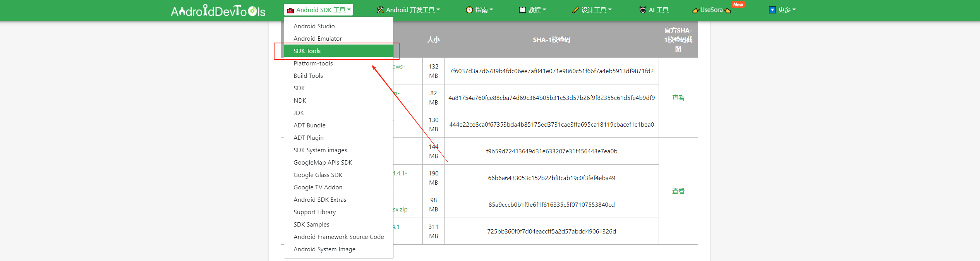
Task: Open the AI 工具 page
Action: (654, 10)
